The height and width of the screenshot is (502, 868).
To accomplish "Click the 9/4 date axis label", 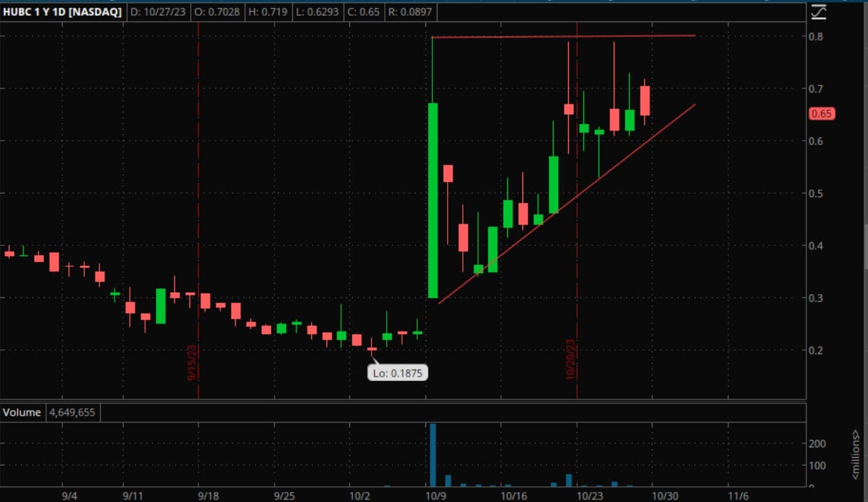I will click(70, 496).
